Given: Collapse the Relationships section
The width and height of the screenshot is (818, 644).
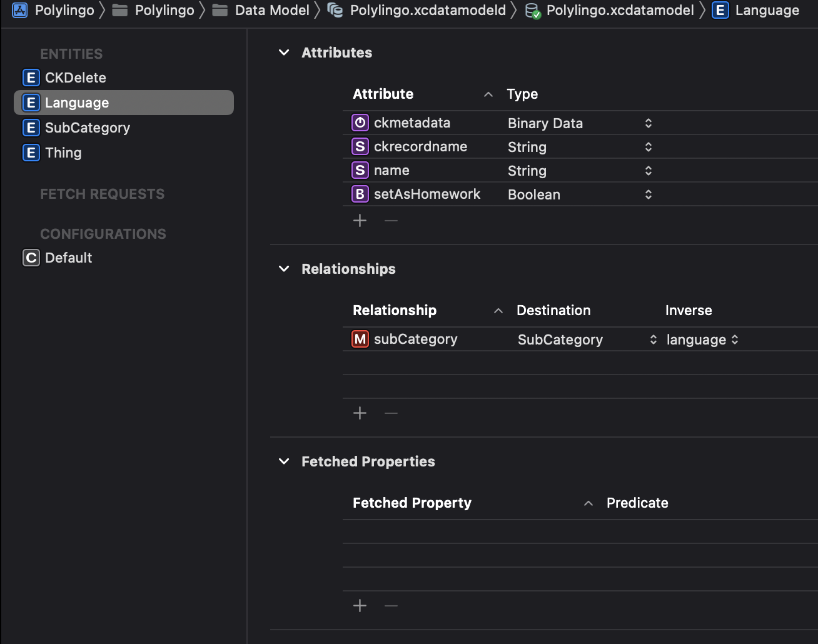Looking at the screenshot, I should [284, 269].
